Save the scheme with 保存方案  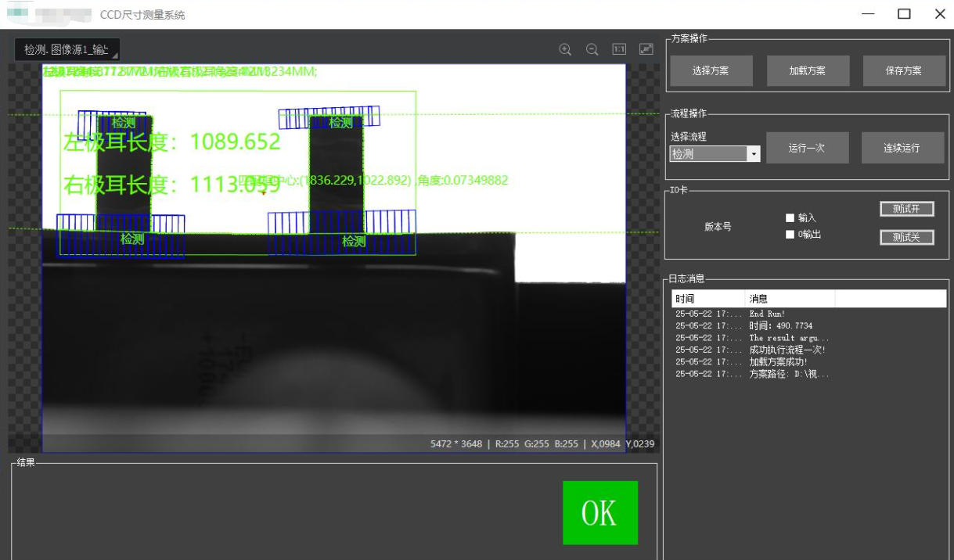click(x=903, y=70)
